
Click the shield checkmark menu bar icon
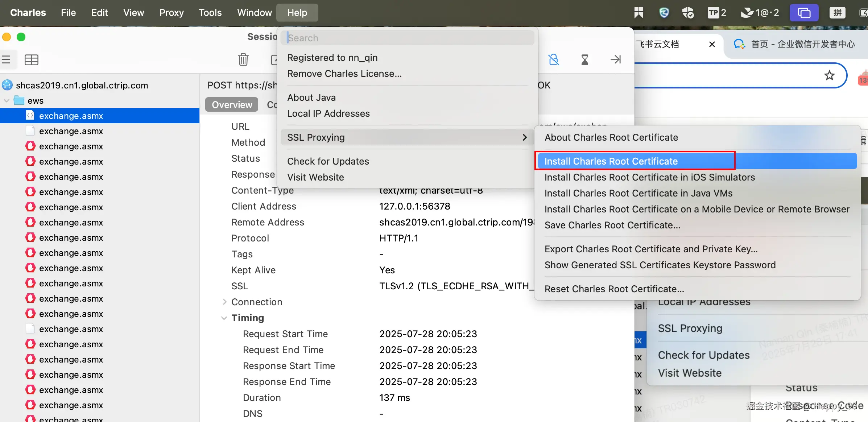pos(687,13)
